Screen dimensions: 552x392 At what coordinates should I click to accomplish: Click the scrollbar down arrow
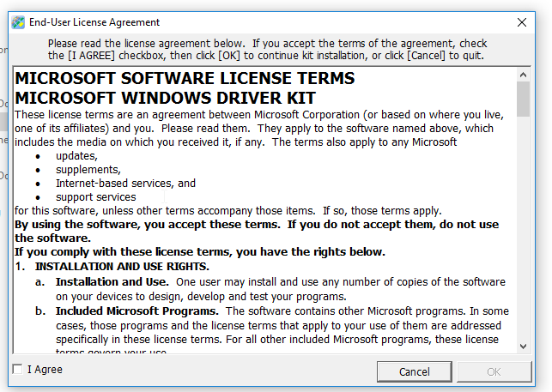coord(523,345)
